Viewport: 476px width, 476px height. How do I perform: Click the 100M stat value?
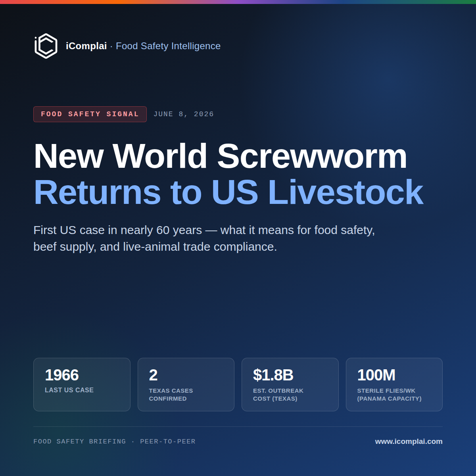click(376, 375)
